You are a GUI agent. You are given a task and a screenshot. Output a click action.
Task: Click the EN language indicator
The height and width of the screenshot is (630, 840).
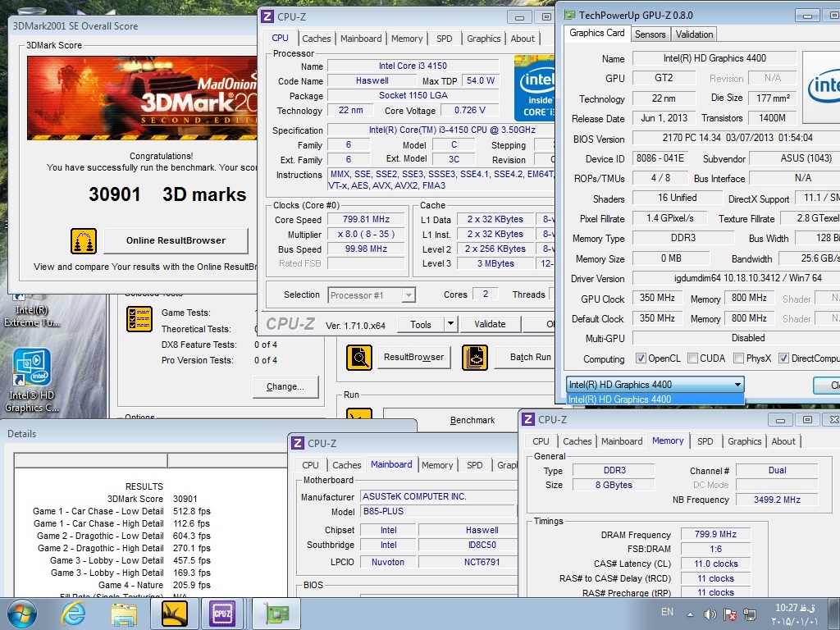[x=667, y=612]
